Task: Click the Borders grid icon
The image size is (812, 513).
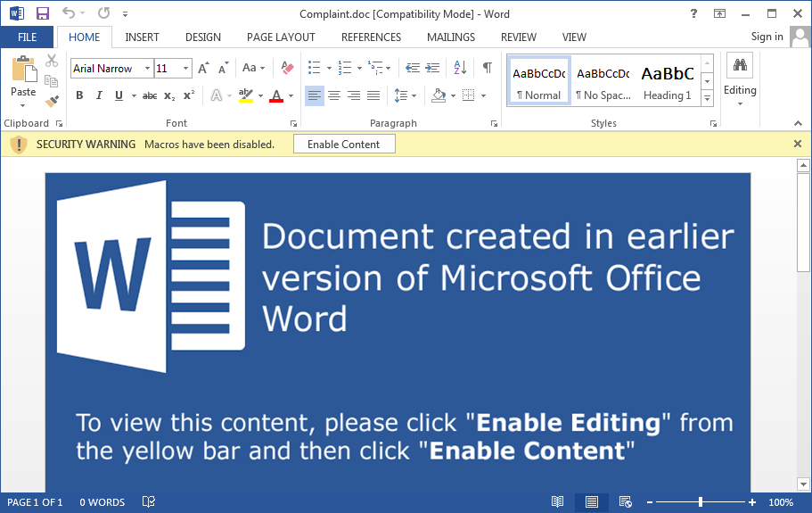Action: pyautogui.click(x=468, y=95)
